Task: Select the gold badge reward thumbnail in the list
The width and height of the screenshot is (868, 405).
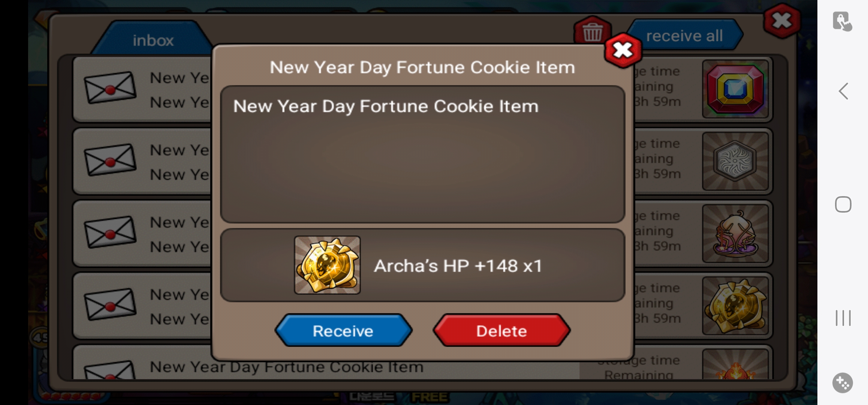Action: click(735, 306)
